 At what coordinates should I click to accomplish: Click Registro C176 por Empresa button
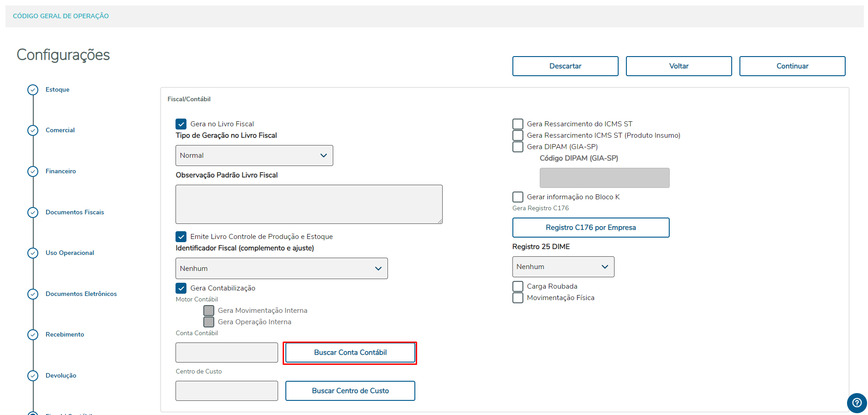(x=590, y=228)
